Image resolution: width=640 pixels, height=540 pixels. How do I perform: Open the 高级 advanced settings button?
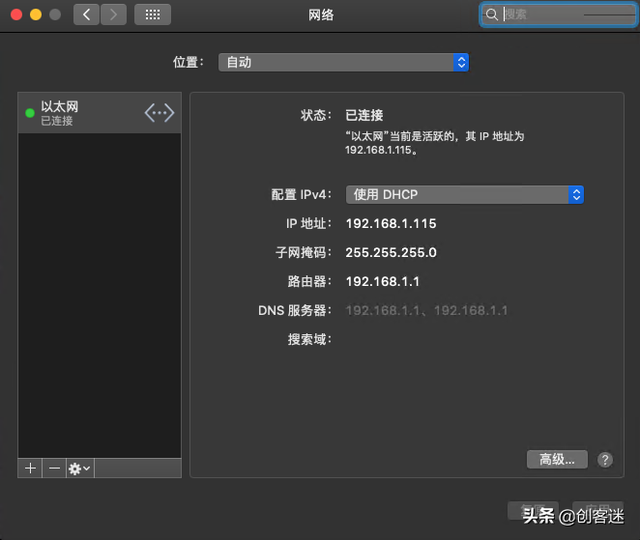pyautogui.click(x=557, y=460)
